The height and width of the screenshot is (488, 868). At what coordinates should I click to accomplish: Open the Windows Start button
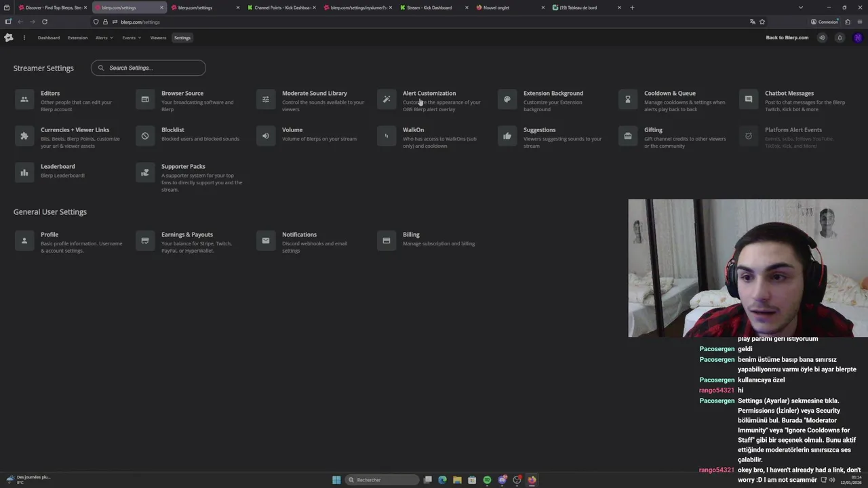point(336,480)
